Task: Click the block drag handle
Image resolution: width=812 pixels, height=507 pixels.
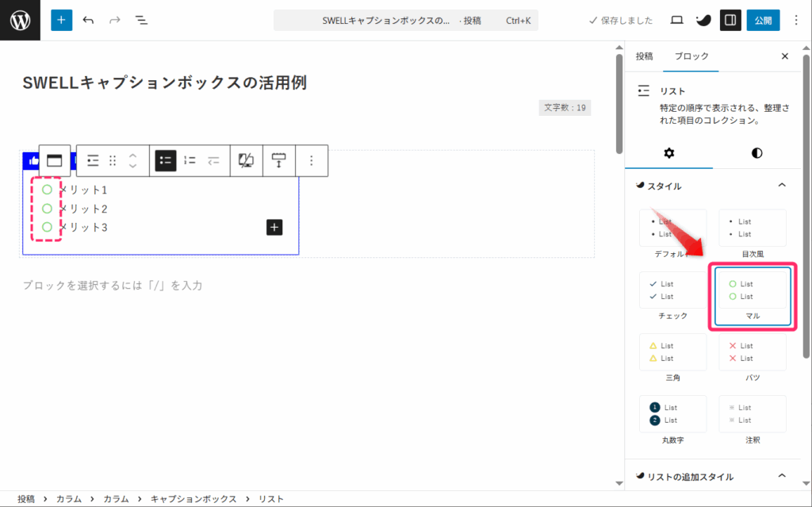Action: (113, 161)
